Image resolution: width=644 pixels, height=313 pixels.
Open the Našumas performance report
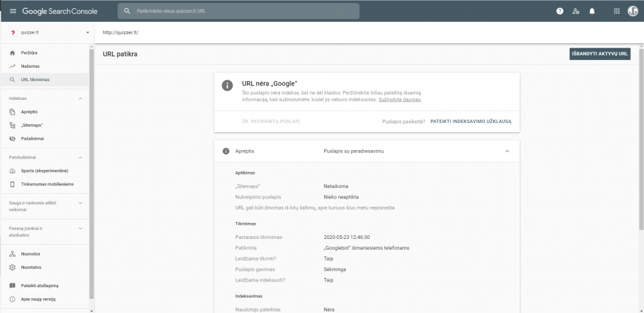tap(44, 66)
